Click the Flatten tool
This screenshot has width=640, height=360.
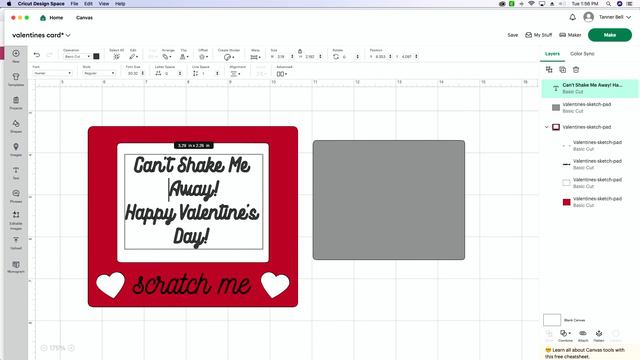pyautogui.click(x=599, y=336)
